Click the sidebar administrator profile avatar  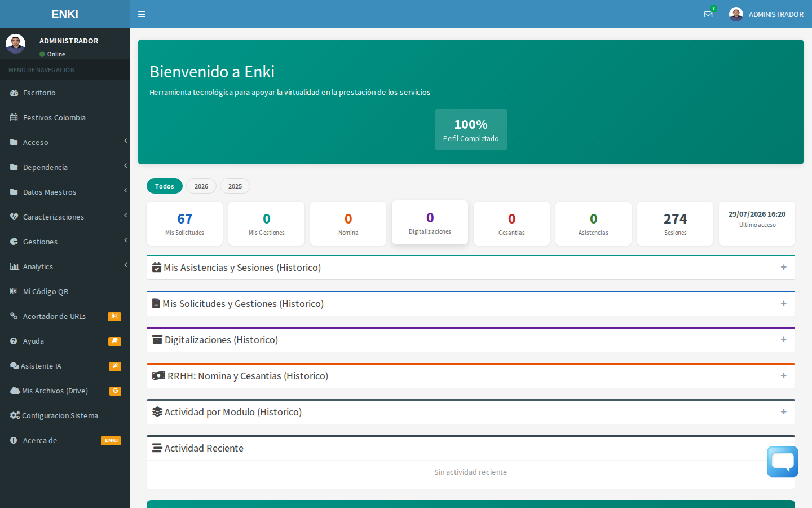click(x=15, y=43)
